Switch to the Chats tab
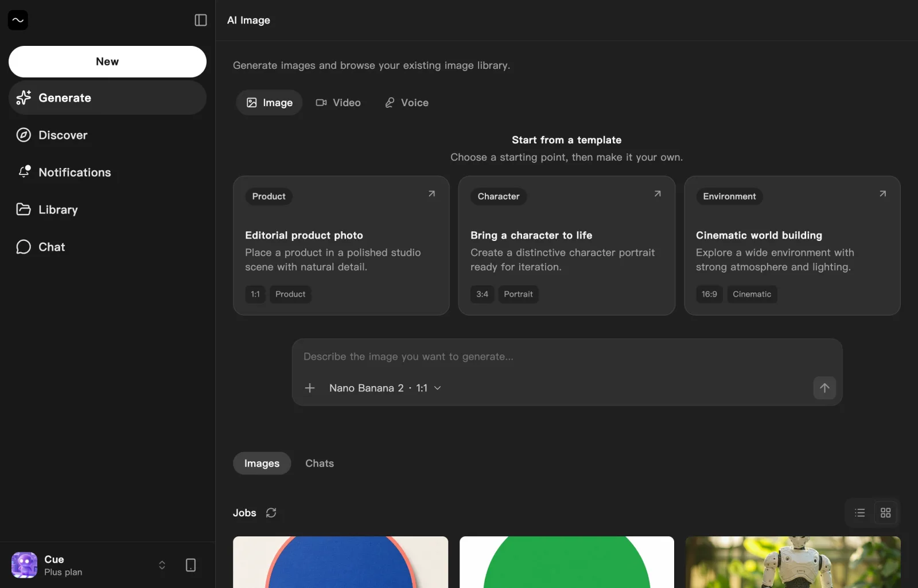 (x=320, y=464)
